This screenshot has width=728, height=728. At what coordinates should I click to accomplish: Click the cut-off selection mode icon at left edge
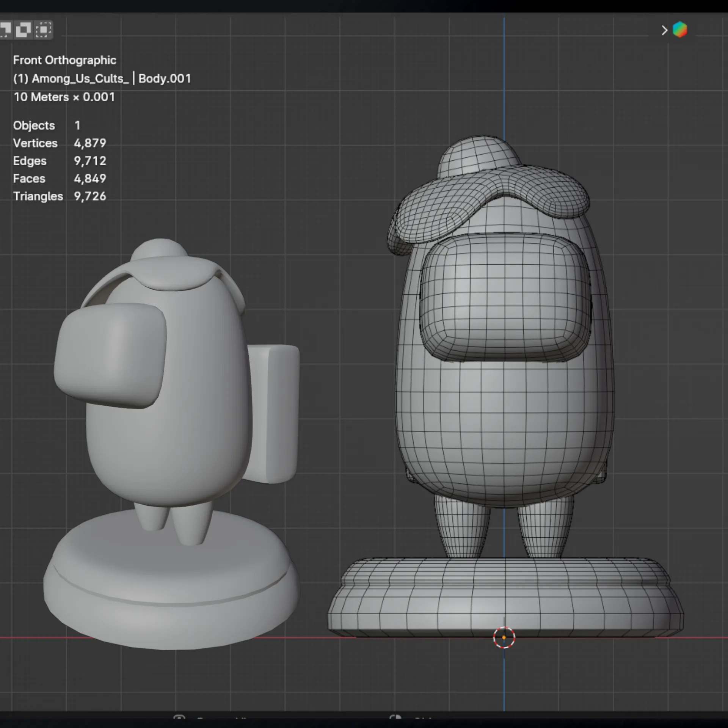5,30
